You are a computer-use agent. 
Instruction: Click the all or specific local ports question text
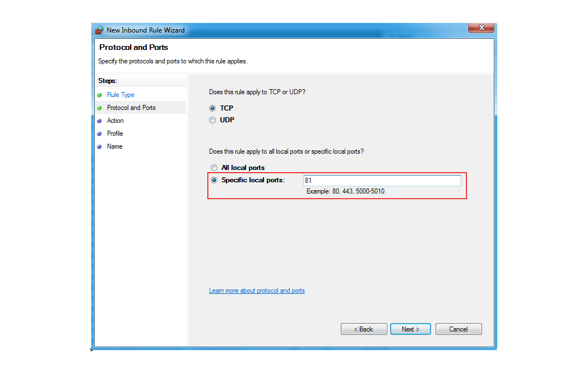[286, 151]
